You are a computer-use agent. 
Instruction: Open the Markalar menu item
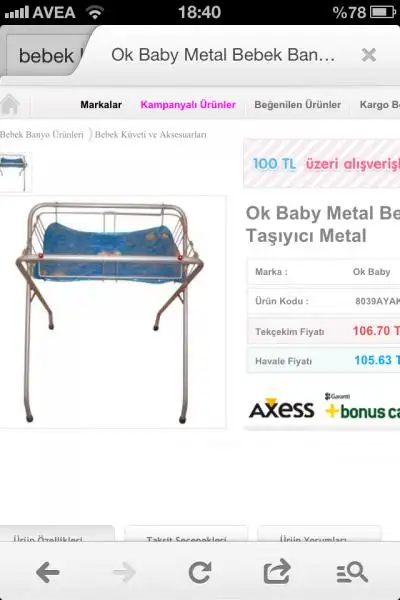pyautogui.click(x=101, y=104)
